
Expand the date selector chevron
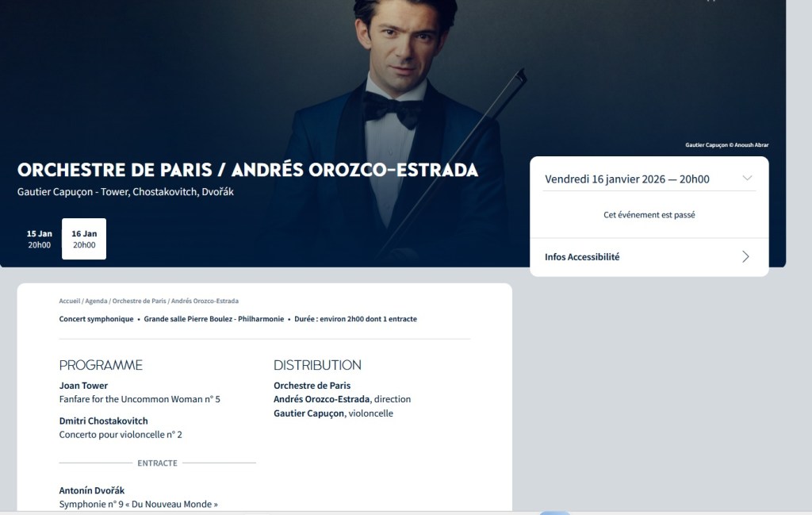coord(747,179)
